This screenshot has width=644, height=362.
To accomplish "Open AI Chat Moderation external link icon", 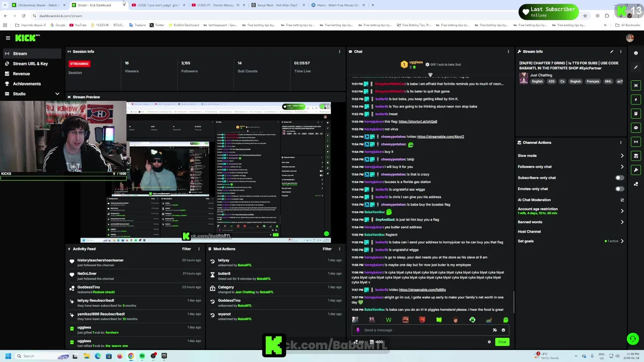I will coord(622,200).
